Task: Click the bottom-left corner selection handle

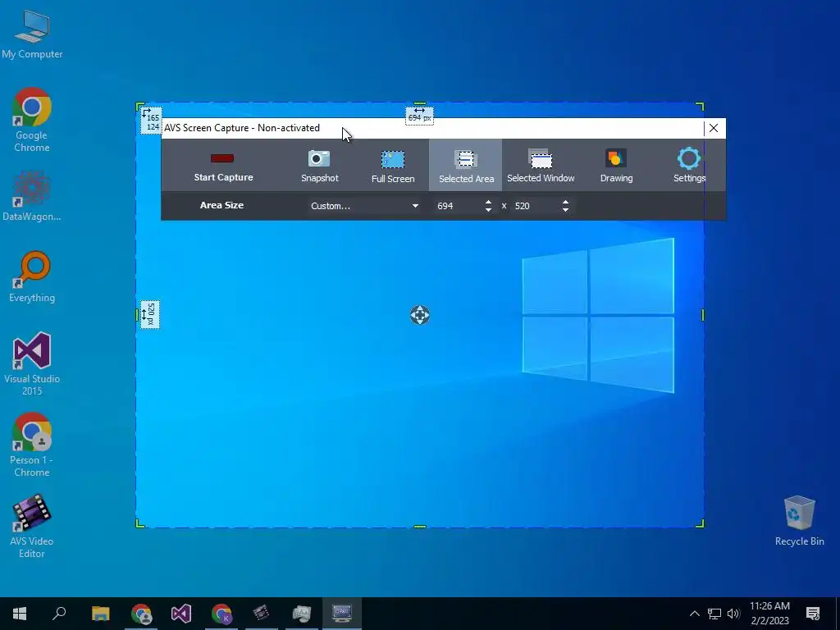Action: click(140, 523)
